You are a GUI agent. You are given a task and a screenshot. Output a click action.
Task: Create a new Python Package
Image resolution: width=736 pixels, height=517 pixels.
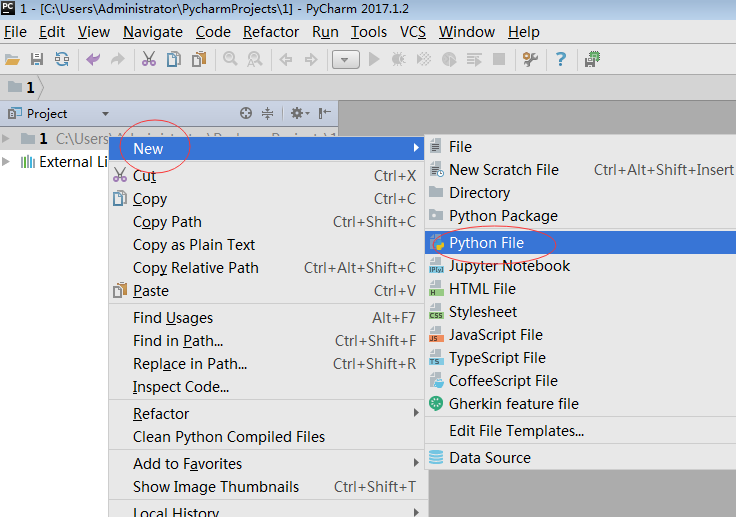[x=580, y=216]
